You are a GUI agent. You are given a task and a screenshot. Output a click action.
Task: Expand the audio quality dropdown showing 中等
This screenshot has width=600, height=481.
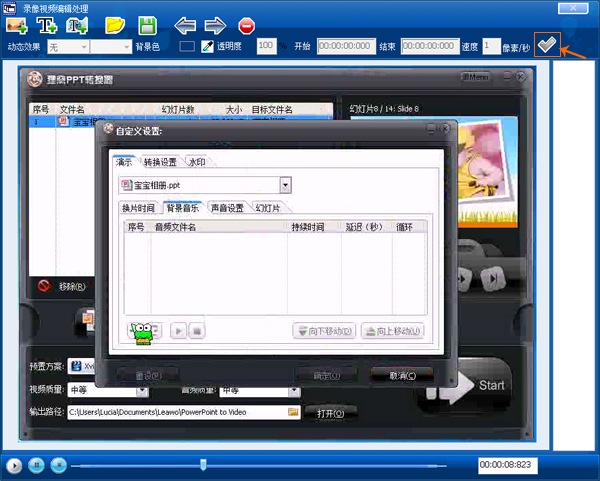294,390
